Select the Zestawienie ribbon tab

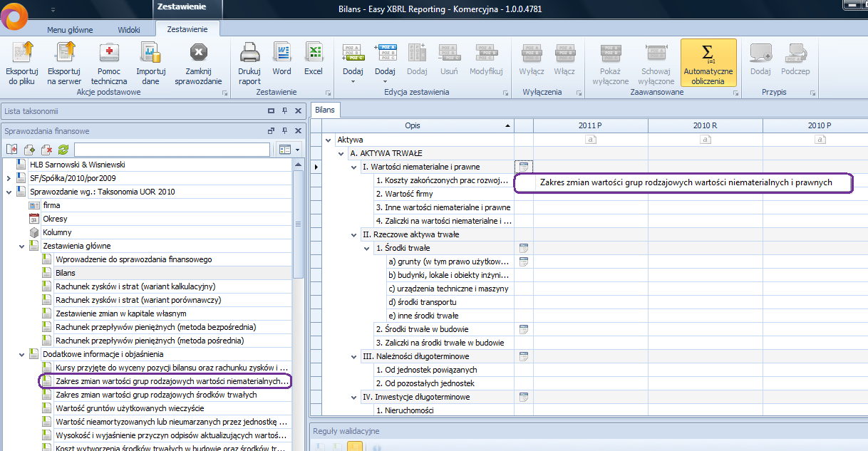click(x=187, y=29)
